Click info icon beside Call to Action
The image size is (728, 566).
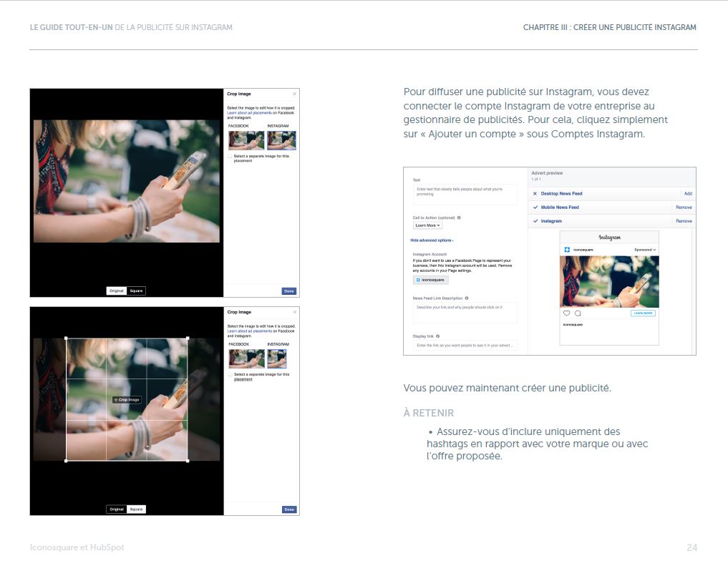tap(459, 218)
